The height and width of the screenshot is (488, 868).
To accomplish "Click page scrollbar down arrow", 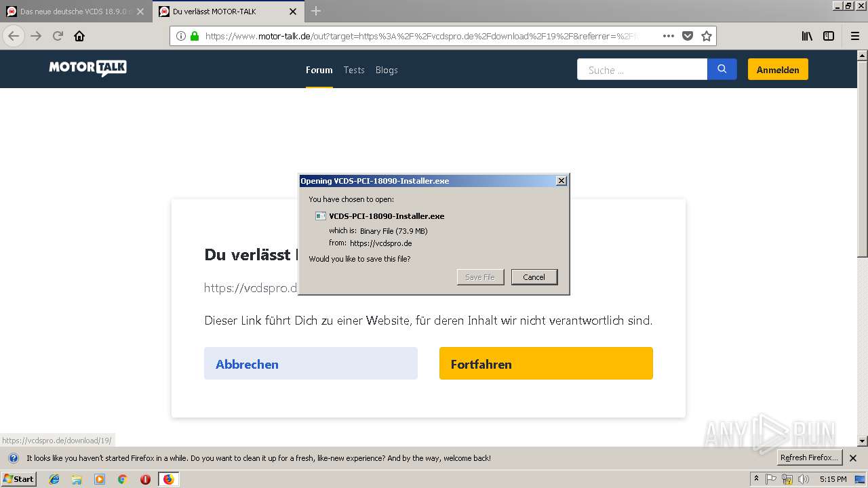I will tap(863, 441).
